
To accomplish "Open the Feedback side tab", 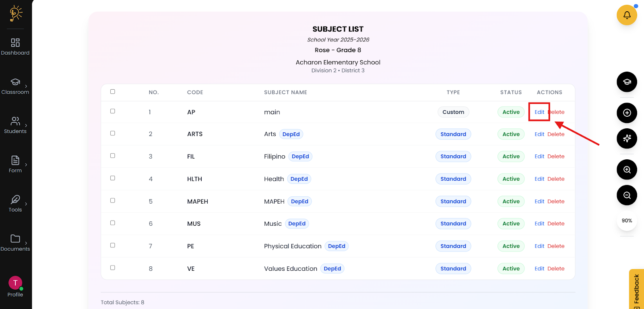I will (636, 289).
